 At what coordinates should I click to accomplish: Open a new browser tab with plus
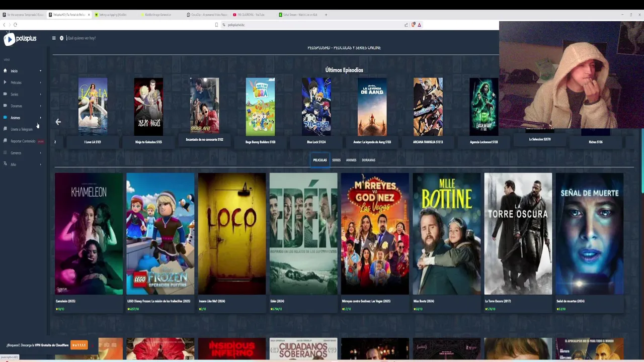326,15
